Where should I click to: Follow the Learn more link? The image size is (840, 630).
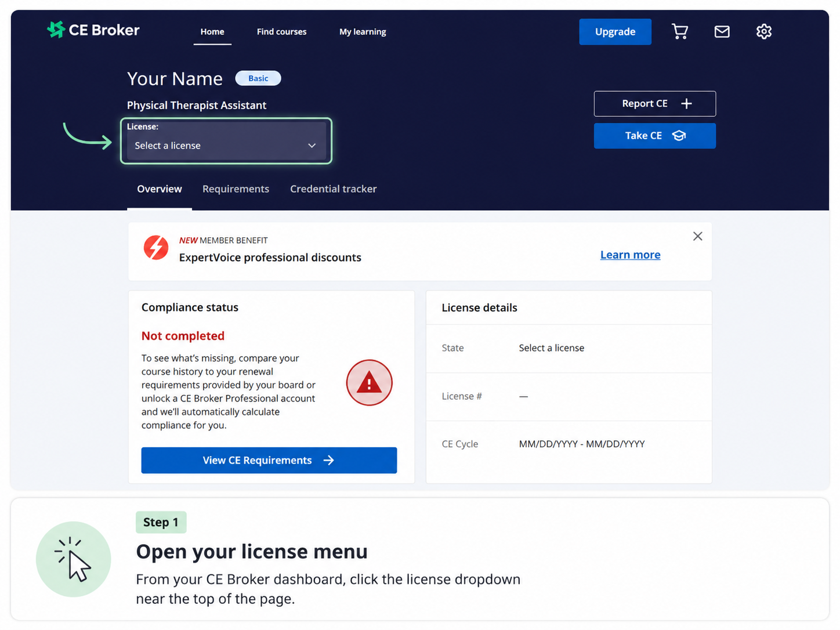tap(630, 255)
